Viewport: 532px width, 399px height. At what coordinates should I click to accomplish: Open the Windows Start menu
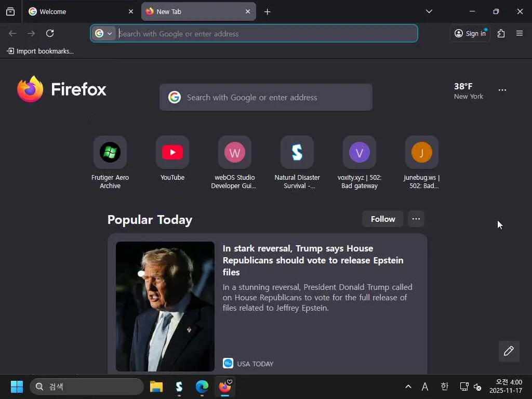17,387
